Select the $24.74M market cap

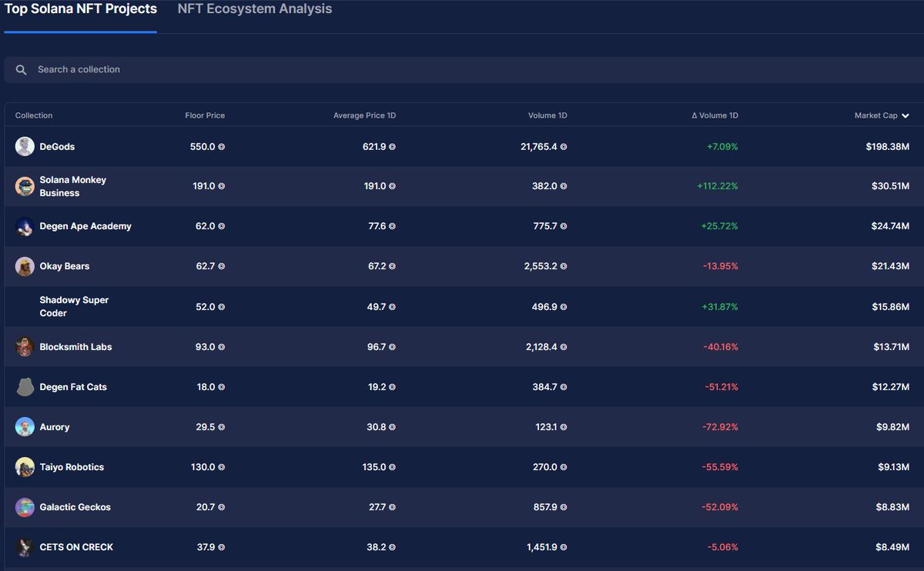(889, 226)
